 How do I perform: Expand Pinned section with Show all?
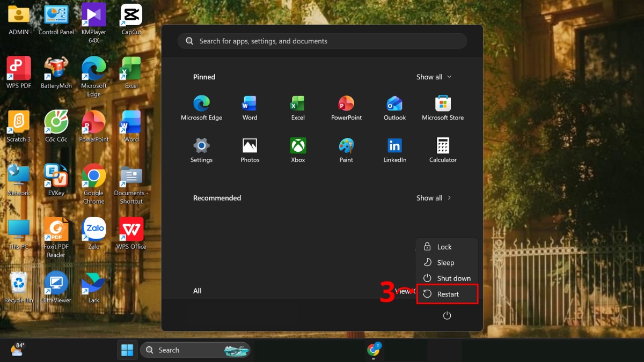click(x=434, y=77)
